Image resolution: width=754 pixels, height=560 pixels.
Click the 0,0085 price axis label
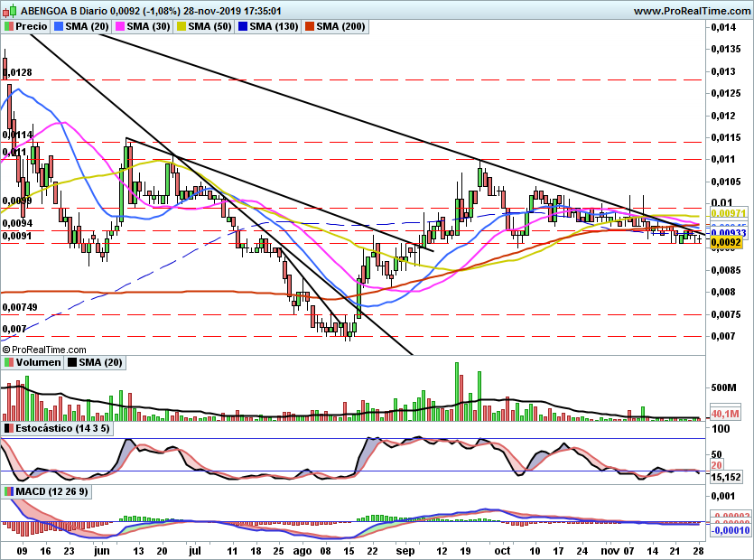[x=726, y=270]
